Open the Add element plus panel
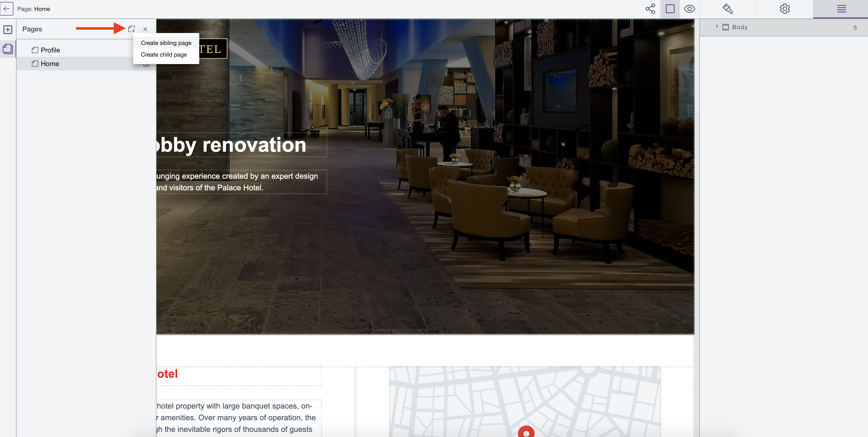 click(8, 30)
